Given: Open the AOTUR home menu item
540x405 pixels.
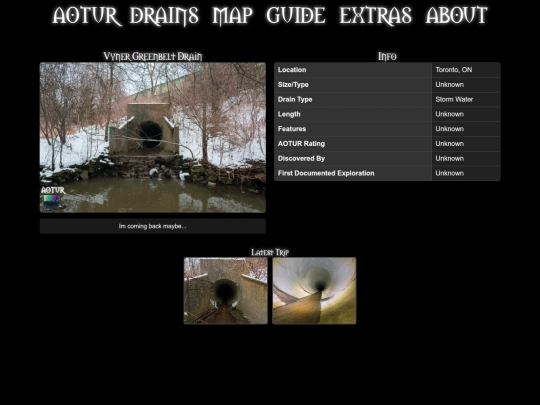Looking at the screenshot, I should (x=87, y=16).
